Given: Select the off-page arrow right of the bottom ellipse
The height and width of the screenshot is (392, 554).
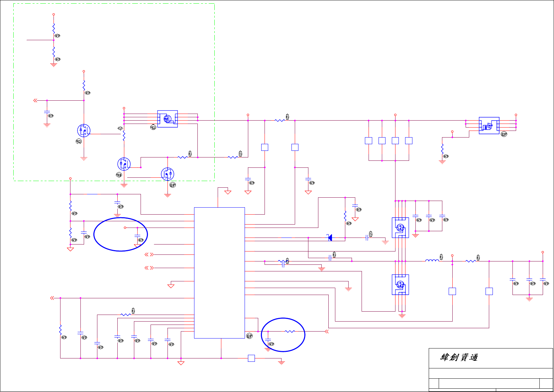Looking at the screenshot, I should (327, 331).
